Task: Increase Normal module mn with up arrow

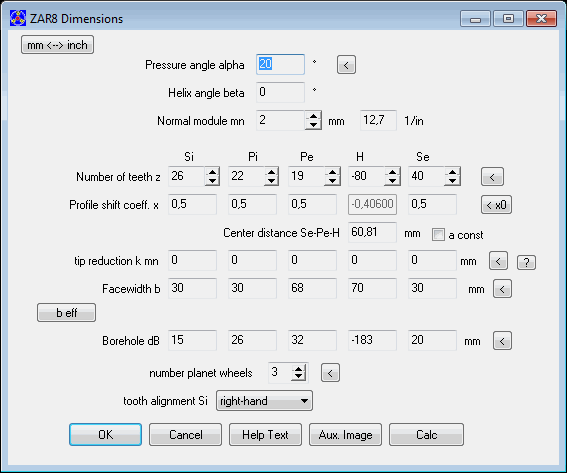Action: click(313, 116)
